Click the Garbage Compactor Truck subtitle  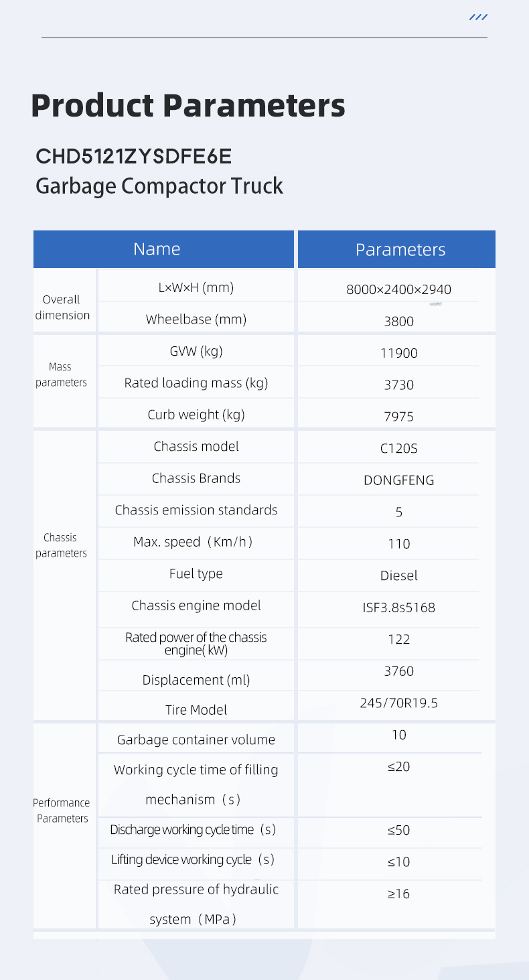[159, 186]
